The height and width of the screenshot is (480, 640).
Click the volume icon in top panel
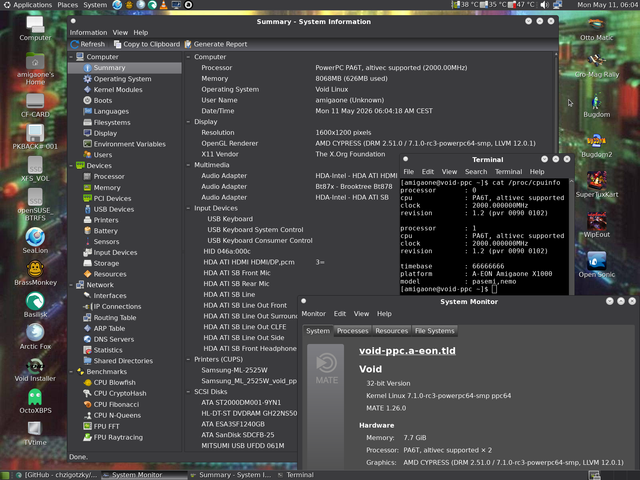(x=544, y=5)
